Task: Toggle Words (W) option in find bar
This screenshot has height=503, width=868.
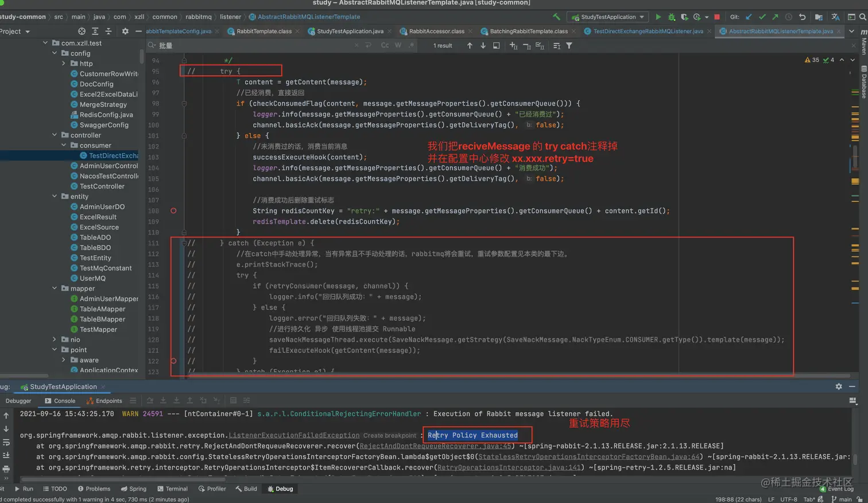Action: [398, 45]
